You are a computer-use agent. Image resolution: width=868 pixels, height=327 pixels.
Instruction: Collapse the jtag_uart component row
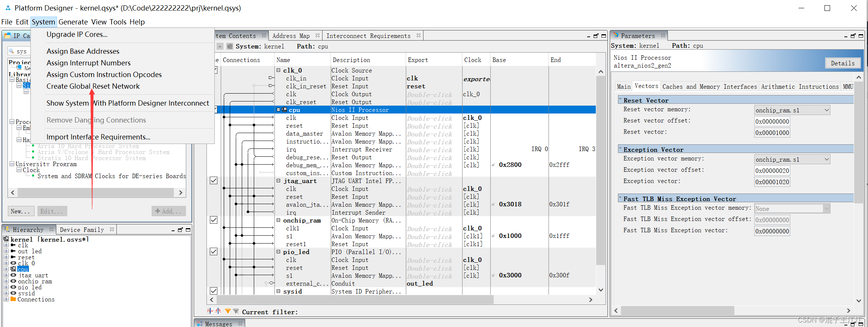pos(279,181)
